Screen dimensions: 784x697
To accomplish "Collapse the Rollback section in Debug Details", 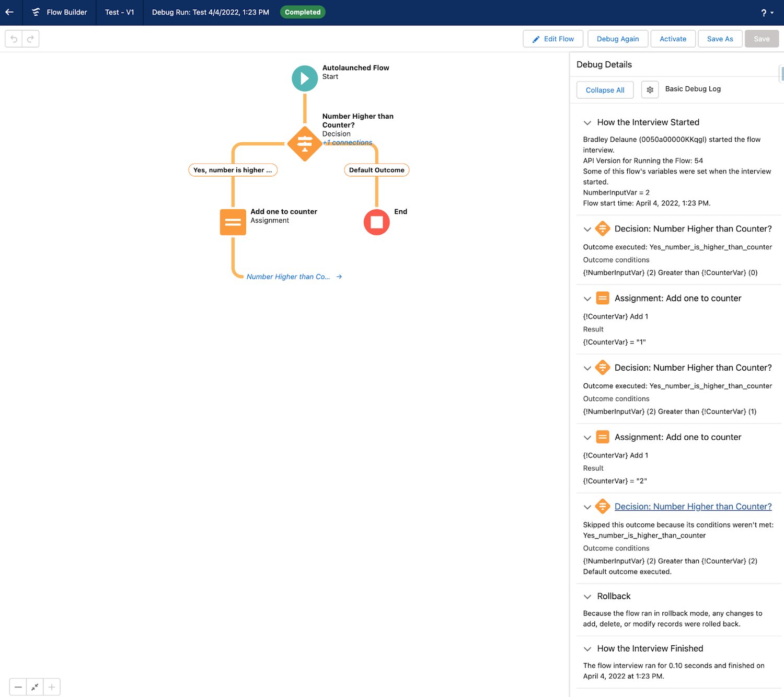I will [x=587, y=597].
